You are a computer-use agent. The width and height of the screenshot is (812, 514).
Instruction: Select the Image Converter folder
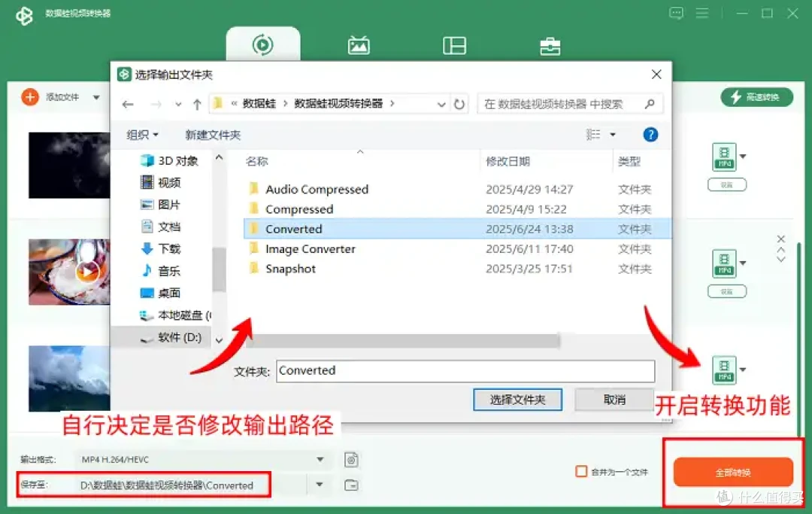(x=311, y=248)
